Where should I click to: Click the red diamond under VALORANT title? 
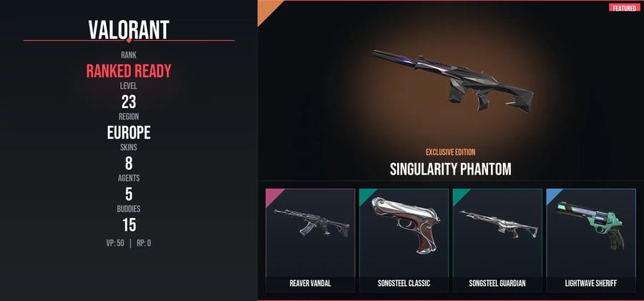[x=129, y=40]
